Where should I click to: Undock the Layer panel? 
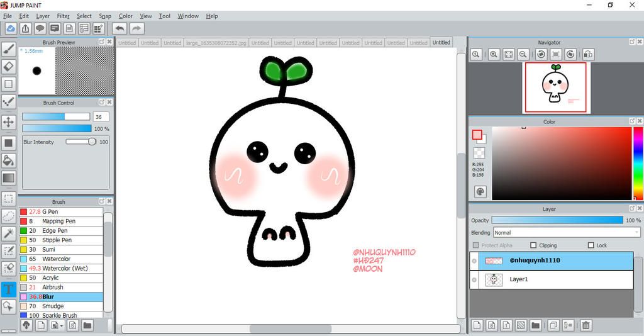tap(632, 209)
